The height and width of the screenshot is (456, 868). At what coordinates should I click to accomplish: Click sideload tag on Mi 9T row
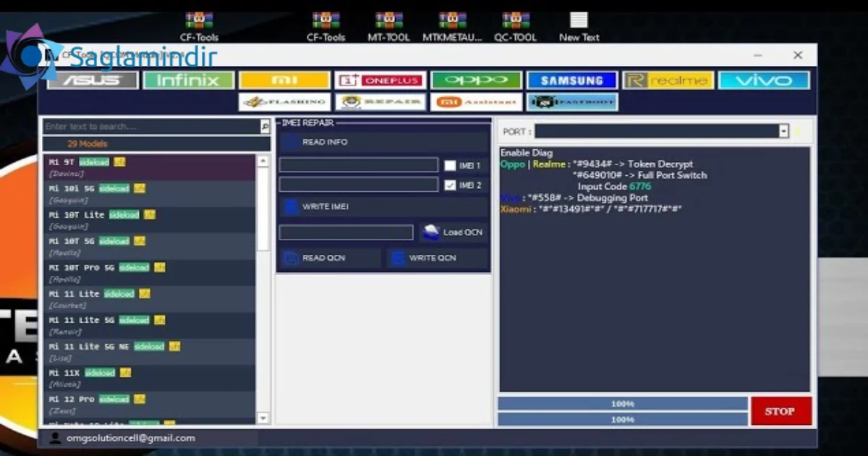[94, 162]
